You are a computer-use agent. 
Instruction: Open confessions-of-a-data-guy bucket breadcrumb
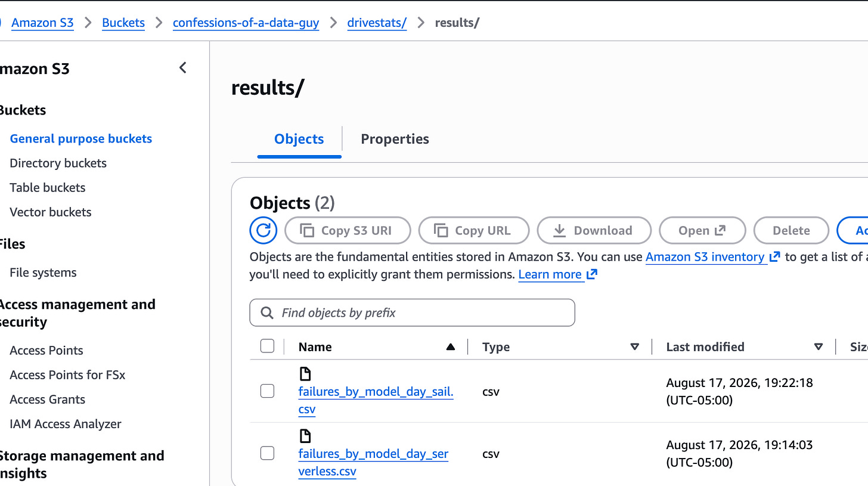click(x=246, y=23)
